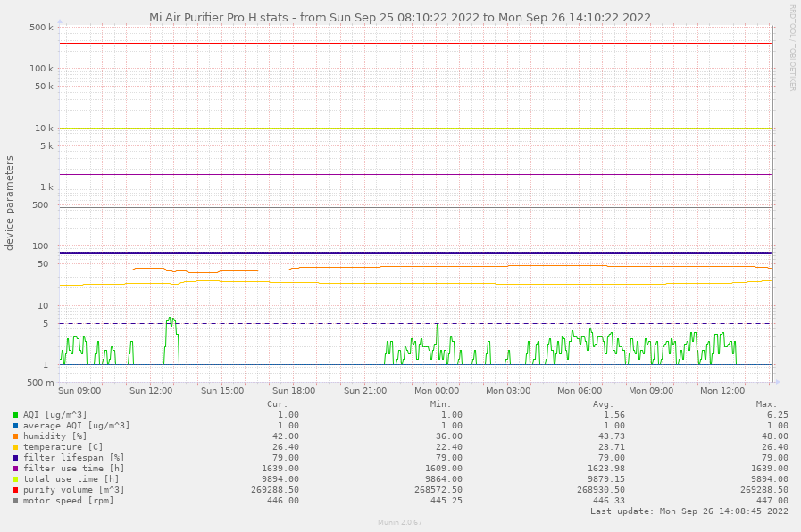Click the 'Sun 18:00' x-axis label
801x532 pixels.
click(x=294, y=391)
